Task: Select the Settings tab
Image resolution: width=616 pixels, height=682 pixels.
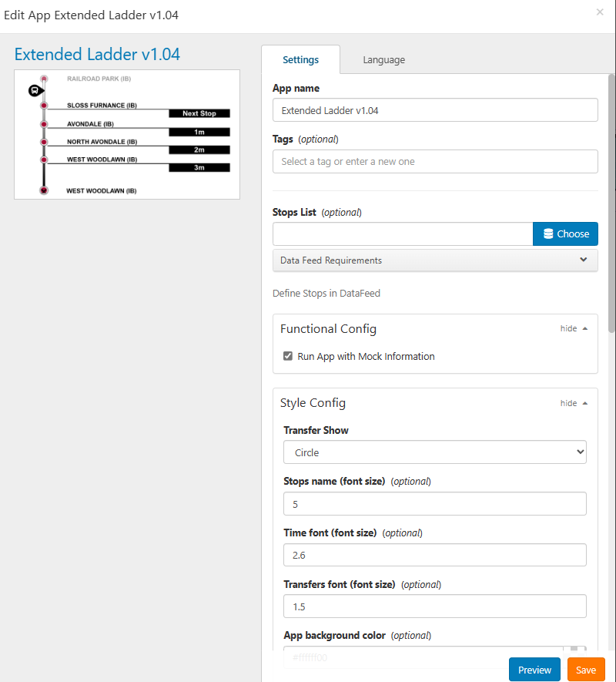Action: pyautogui.click(x=300, y=59)
